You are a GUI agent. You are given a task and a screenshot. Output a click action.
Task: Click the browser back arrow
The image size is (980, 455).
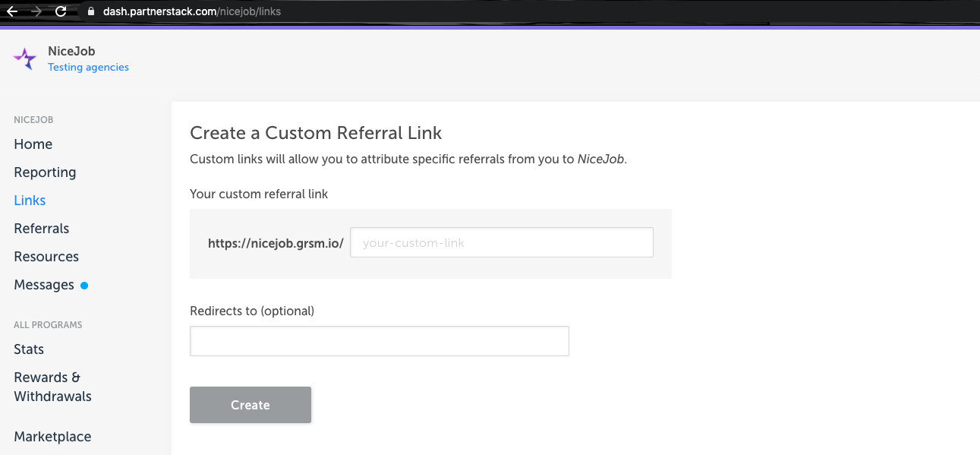11,11
